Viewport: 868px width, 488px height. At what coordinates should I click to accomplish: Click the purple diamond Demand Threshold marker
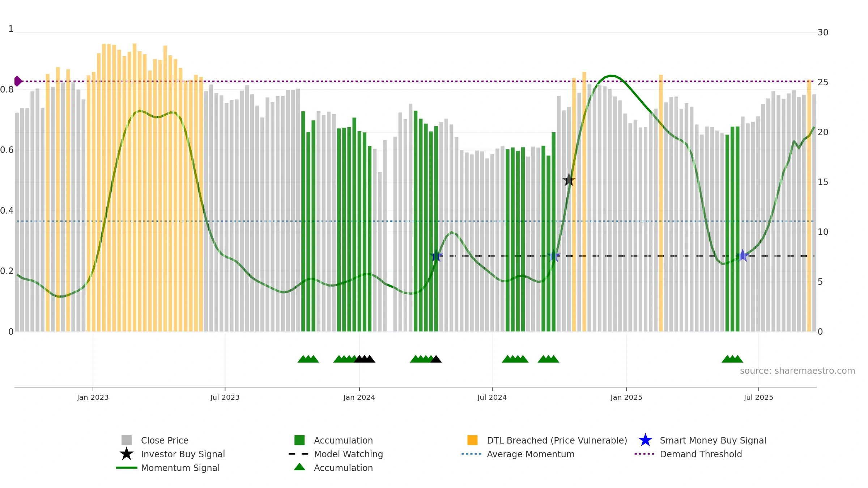[x=18, y=81]
